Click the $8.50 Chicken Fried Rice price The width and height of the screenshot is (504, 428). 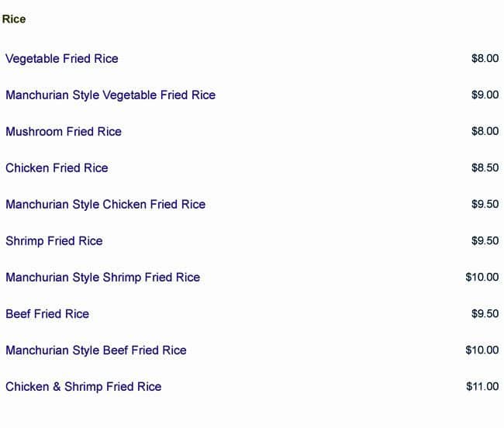485,167
